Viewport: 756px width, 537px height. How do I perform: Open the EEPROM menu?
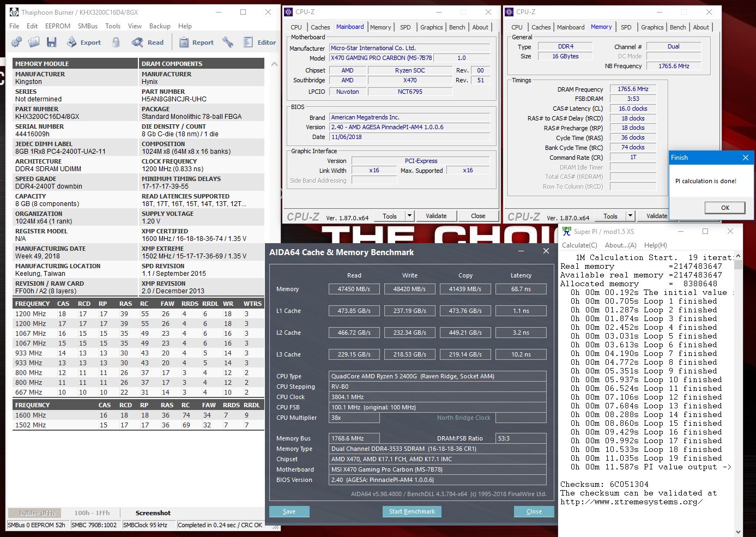pos(58,26)
